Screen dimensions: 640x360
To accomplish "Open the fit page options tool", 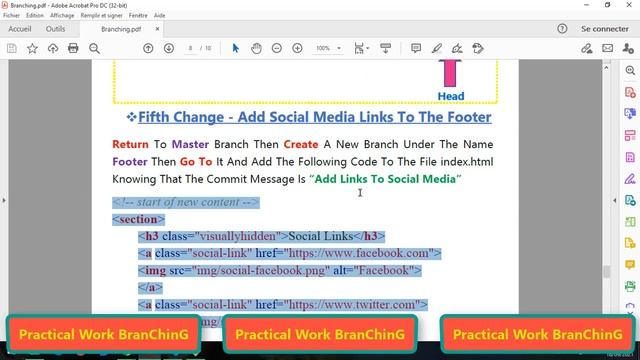I will (x=361, y=48).
